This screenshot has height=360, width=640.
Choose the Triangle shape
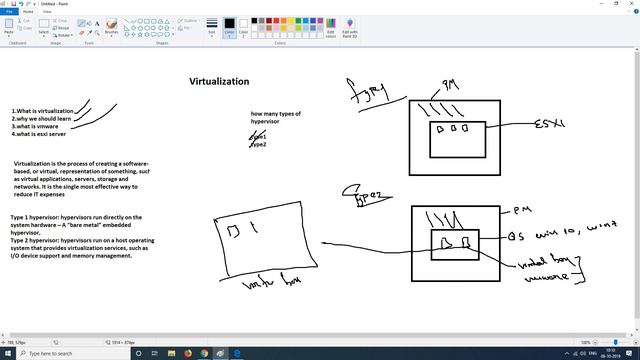[167, 21]
